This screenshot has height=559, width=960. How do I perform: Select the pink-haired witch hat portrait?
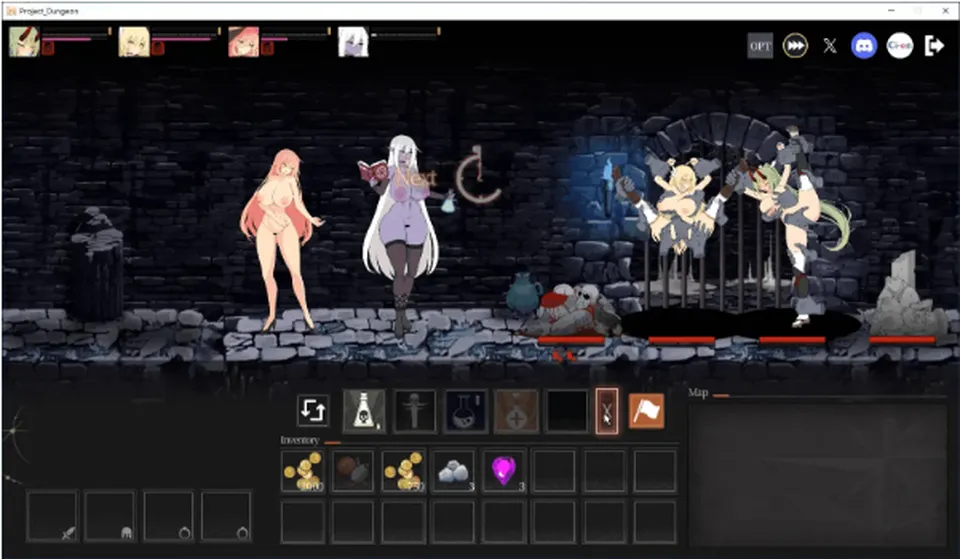[243, 42]
